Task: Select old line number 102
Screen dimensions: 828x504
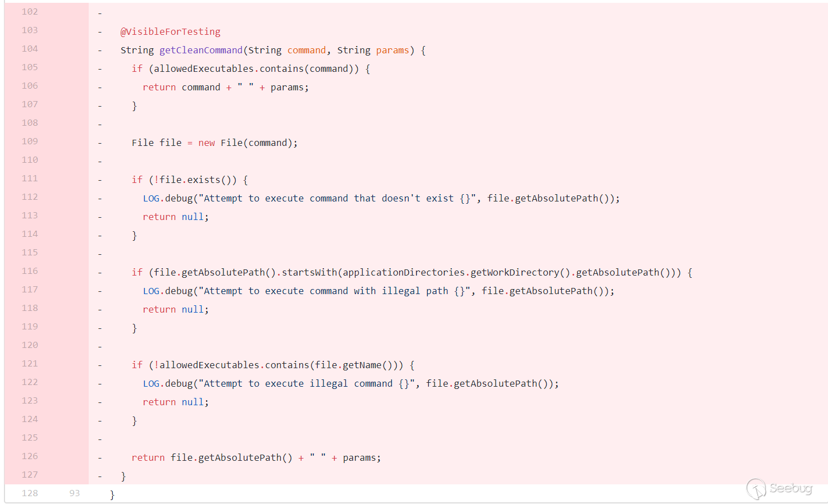Action: (x=30, y=12)
